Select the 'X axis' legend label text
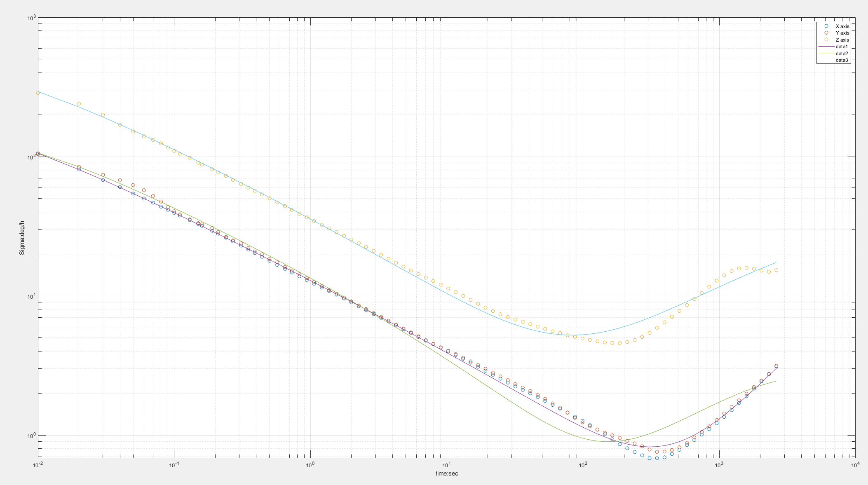868x485 pixels. coord(842,26)
